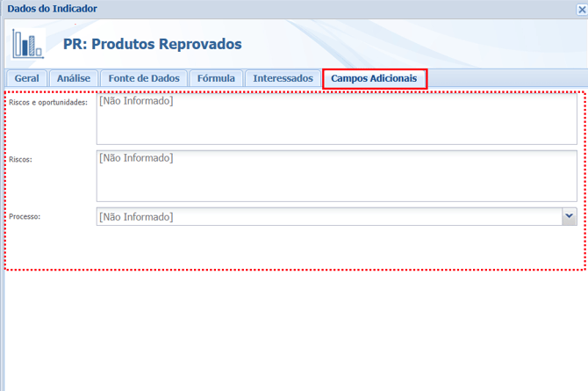This screenshot has width=588, height=391.
Task: Open the Geral tab
Action: [x=26, y=78]
